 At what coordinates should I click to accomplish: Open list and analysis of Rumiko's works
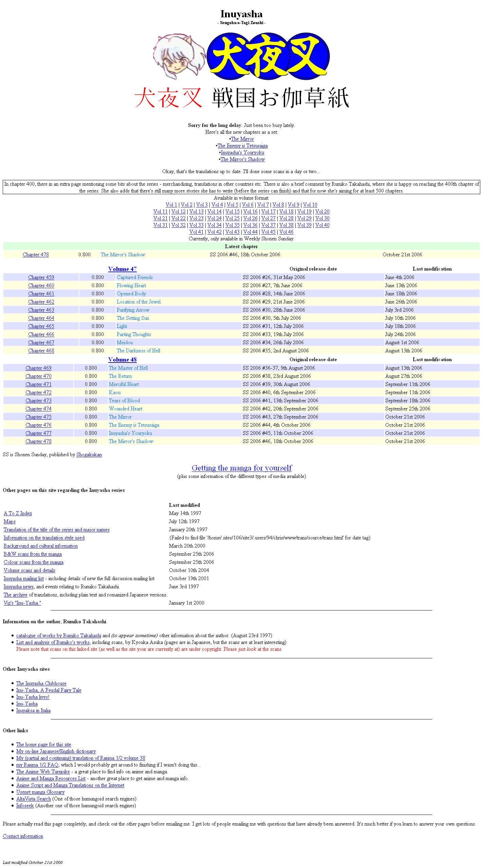53,642
